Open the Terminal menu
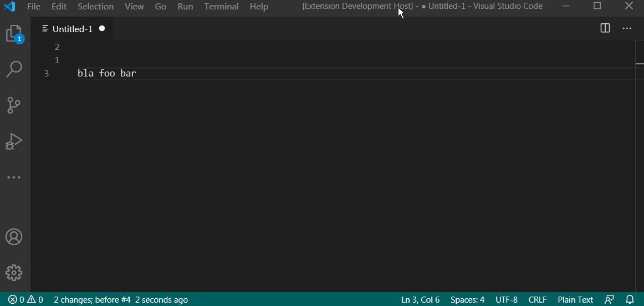Screen dimensions: 644x306 pos(221,7)
